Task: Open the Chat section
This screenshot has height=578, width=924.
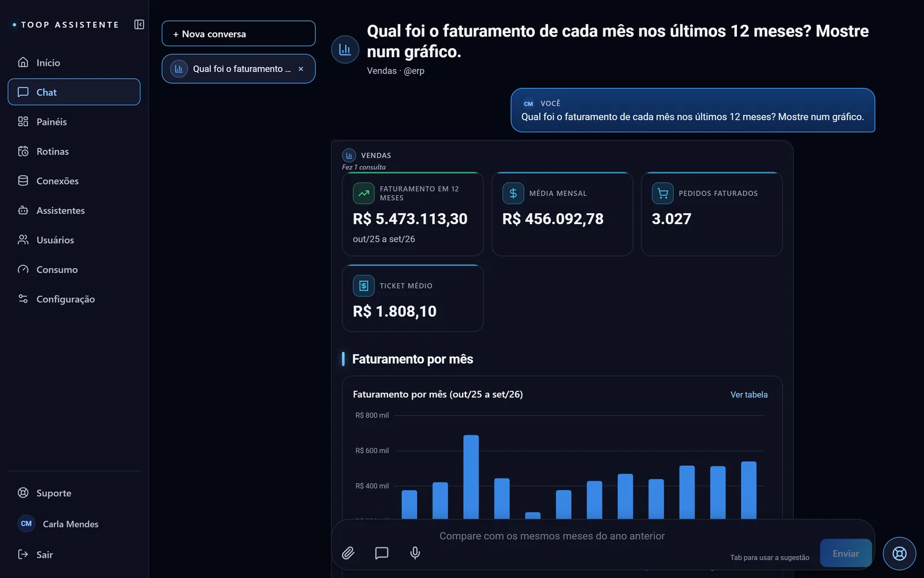Action: (74, 92)
